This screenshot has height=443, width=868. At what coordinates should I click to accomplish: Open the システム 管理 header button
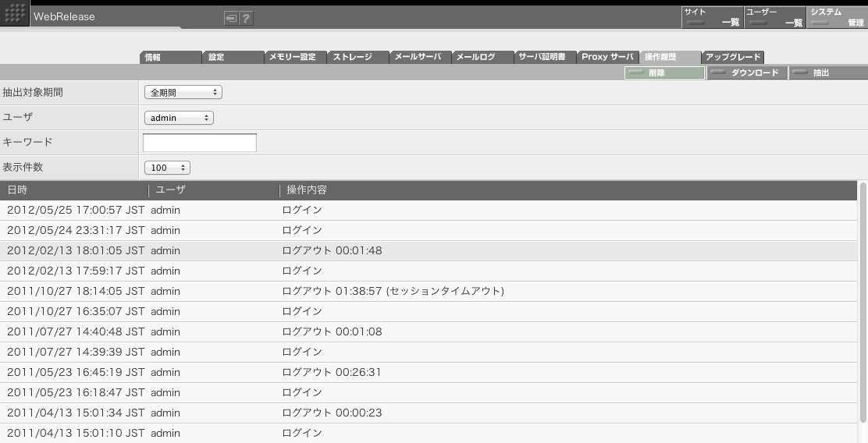click(x=837, y=17)
